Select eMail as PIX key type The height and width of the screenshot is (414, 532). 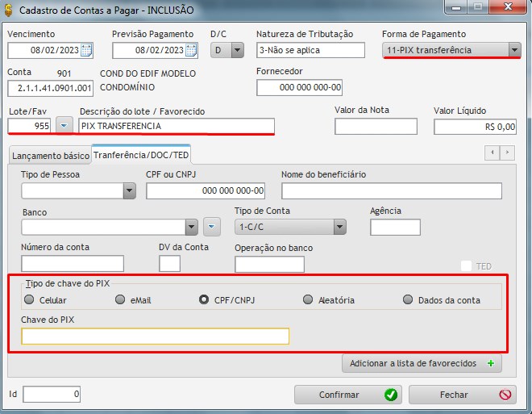pos(120,299)
